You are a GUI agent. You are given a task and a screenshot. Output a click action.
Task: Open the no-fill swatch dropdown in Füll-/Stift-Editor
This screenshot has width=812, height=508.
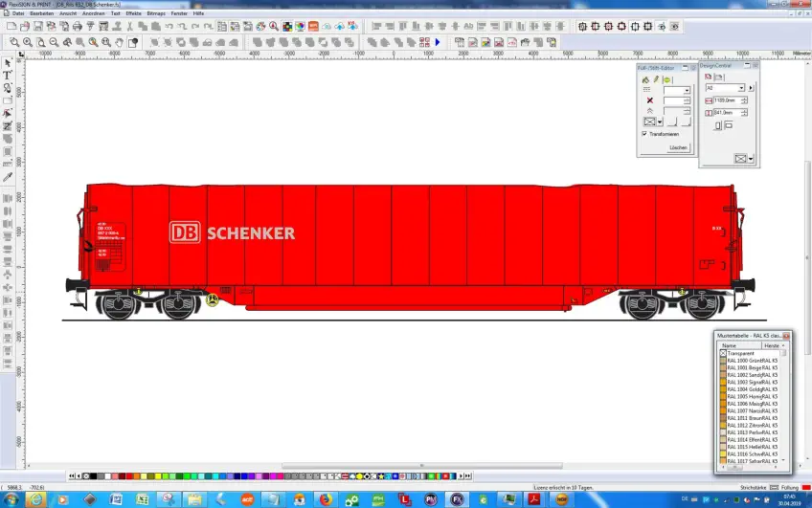tap(659, 122)
